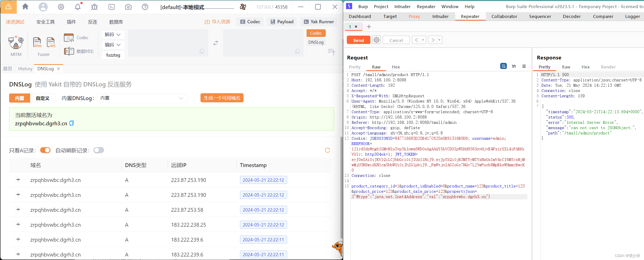Expand the 22:22:11 183.222.239.6 first row
Image resolution: width=644 pixels, height=260 pixels.
point(18,240)
